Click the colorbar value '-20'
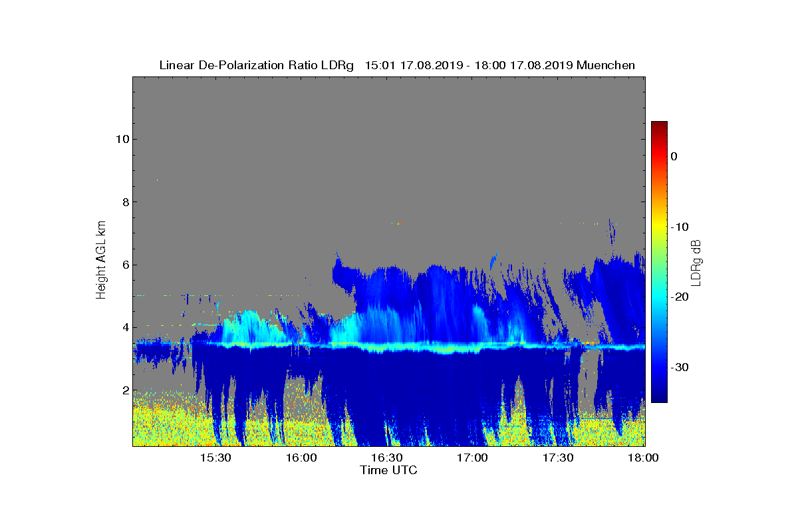Screen dimensions: 798x532 click(680, 297)
